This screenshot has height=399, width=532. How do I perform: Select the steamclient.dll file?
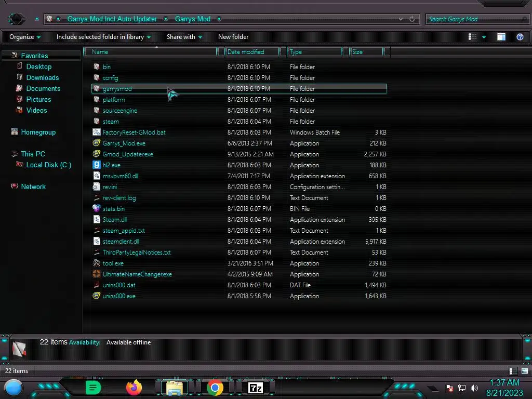[x=121, y=241]
